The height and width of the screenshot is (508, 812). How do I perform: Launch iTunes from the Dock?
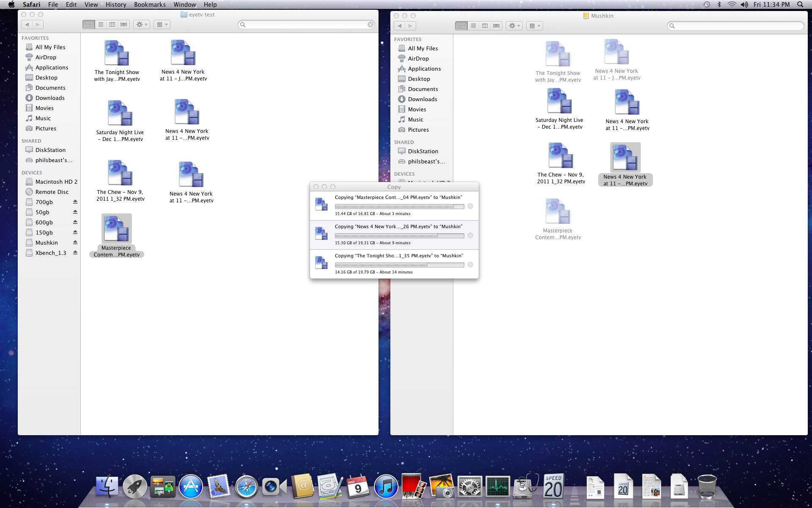tap(386, 487)
